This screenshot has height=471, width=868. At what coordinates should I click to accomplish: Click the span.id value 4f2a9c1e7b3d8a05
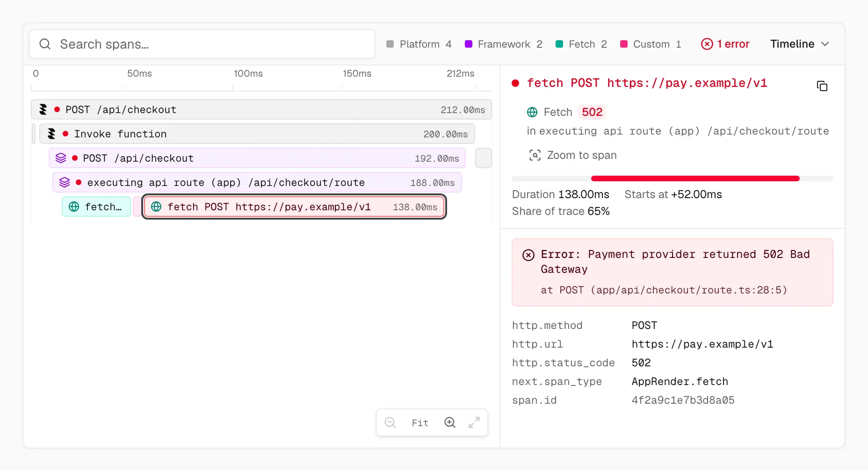683,400
